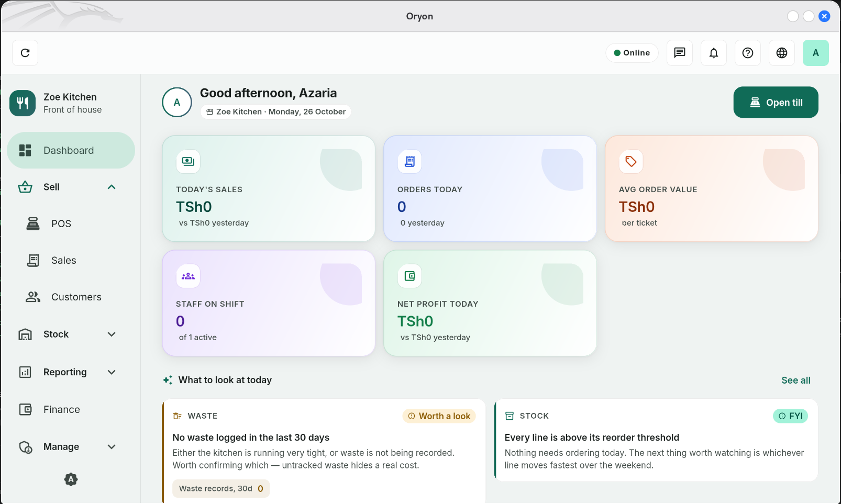Click the 'of 1 active' staff text
The height and width of the screenshot is (504, 841).
pos(197,338)
